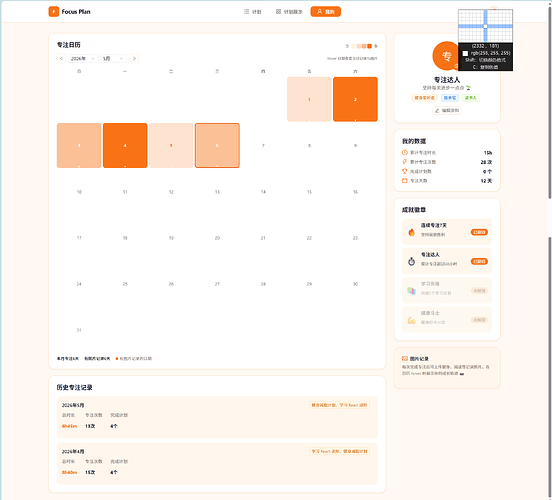Click the green 读书人 tag
Image resolution: width=552 pixels, height=500 pixels.
click(x=470, y=98)
